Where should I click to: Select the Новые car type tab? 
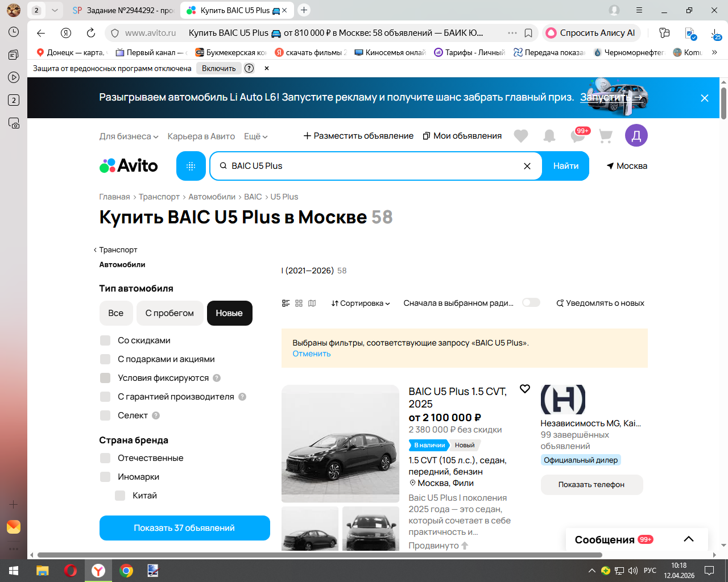pos(229,313)
